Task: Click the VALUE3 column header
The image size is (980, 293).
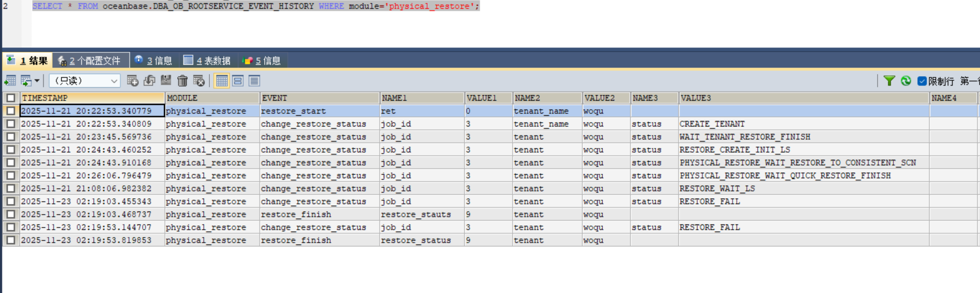Action: [x=803, y=98]
